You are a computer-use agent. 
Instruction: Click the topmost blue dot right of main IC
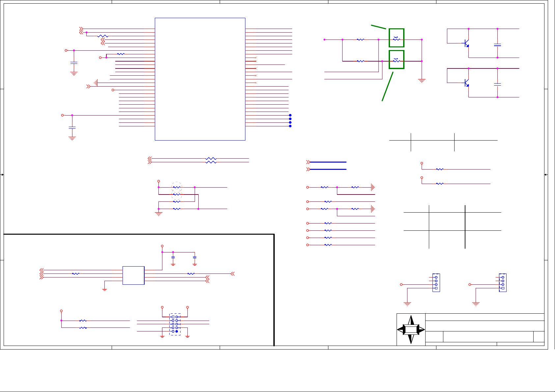coord(290,115)
